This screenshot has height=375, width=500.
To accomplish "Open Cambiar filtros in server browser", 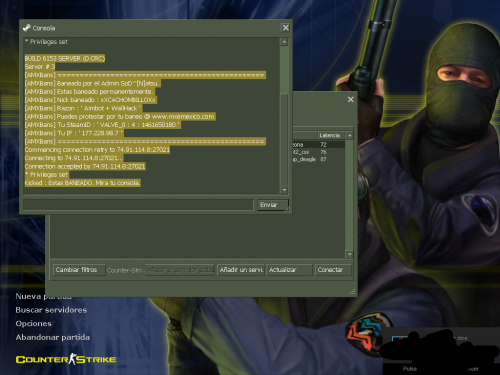I will (79, 270).
